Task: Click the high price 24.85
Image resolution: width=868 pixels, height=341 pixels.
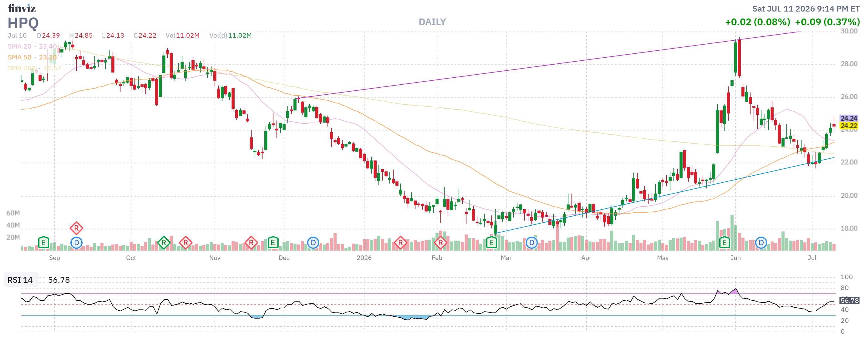Action: click(x=83, y=35)
